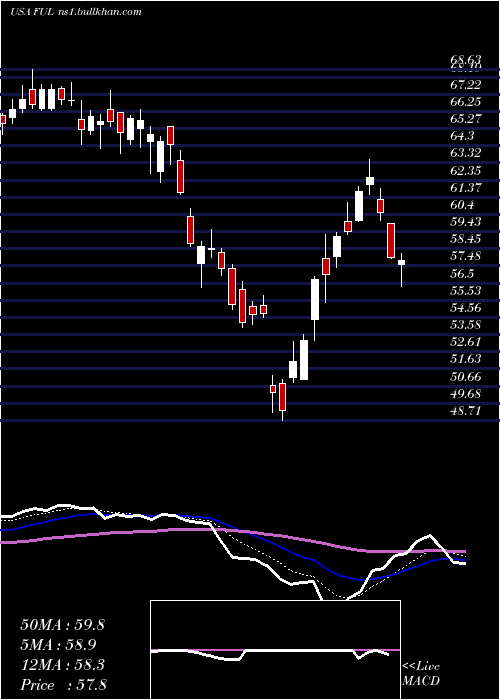
Task: Click the MACD inset panel box
Action: click(x=275, y=650)
